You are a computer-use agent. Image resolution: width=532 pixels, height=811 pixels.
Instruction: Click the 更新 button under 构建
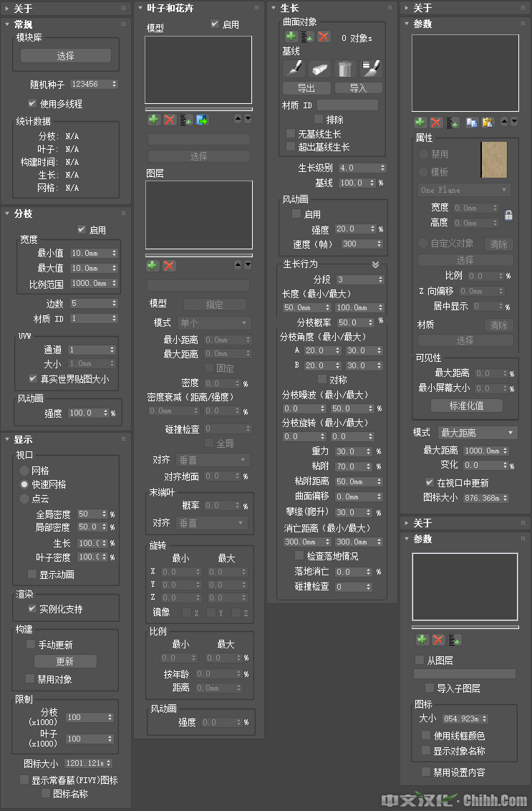pyautogui.click(x=65, y=661)
